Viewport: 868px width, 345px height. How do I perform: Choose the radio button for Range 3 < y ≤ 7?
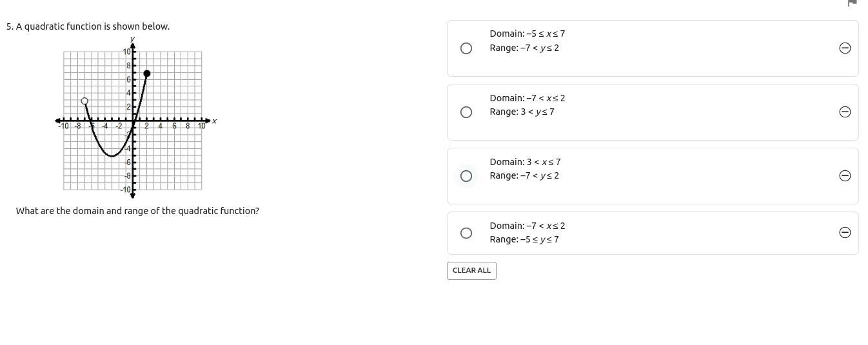(x=466, y=112)
